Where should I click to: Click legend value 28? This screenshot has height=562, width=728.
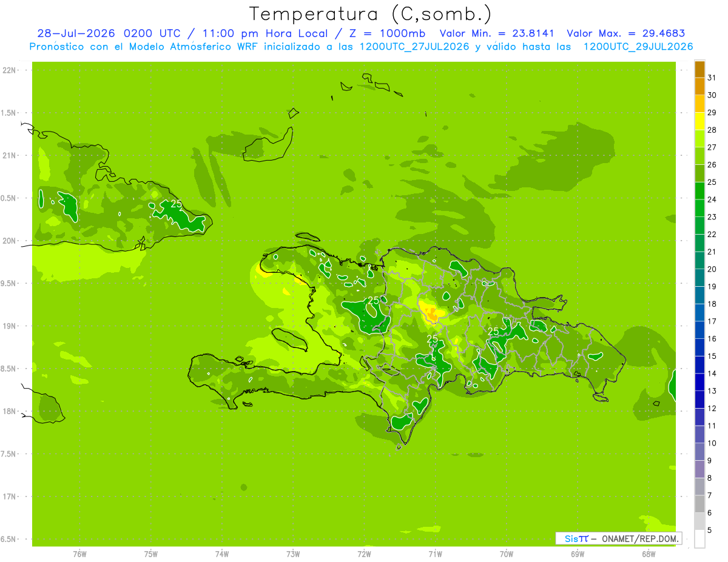712,130
